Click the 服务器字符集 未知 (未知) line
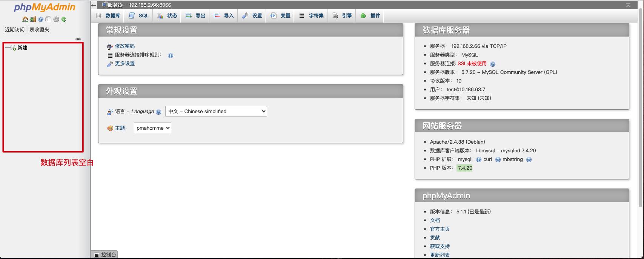Viewport: 644px width, 259px height. (461, 98)
